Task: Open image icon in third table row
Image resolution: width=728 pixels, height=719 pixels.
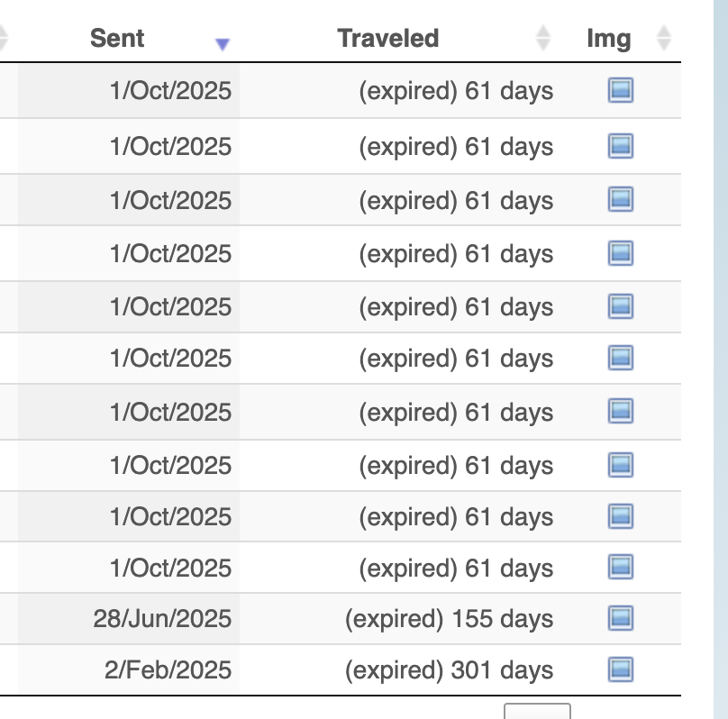Action: click(621, 199)
